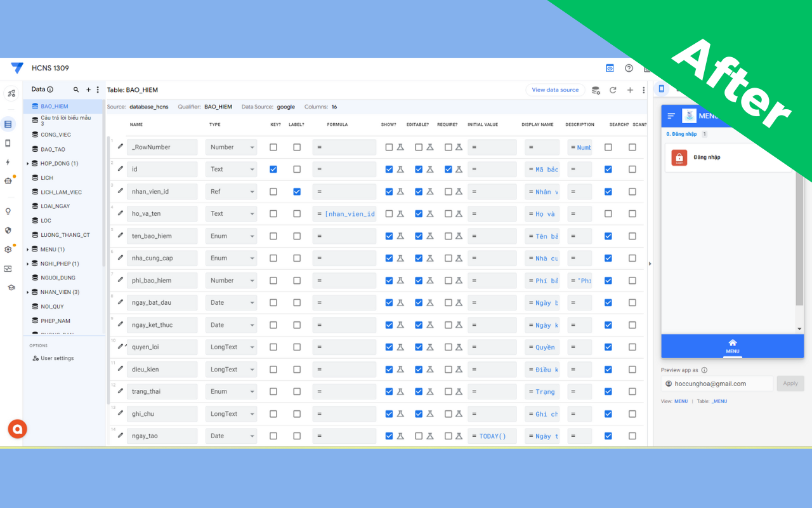Open the app Settings (gear icon)
This screenshot has width=812, height=508.
pyautogui.click(x=11, y=249)
